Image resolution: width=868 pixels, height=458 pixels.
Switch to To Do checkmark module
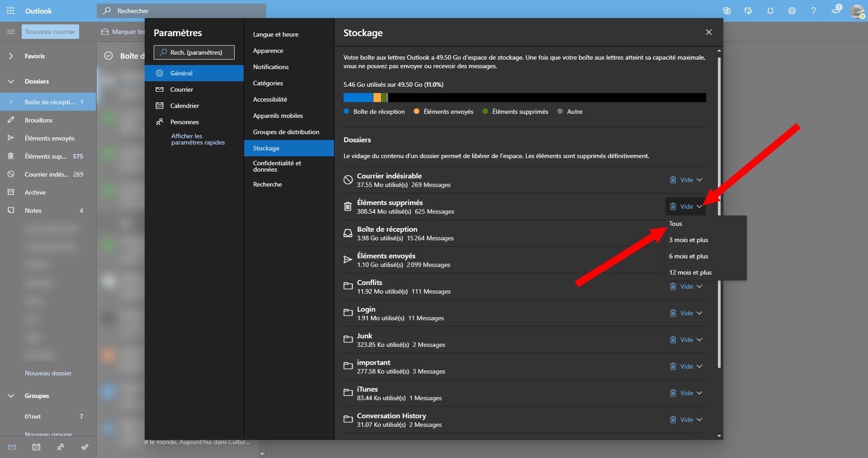(x=85, y=447)
